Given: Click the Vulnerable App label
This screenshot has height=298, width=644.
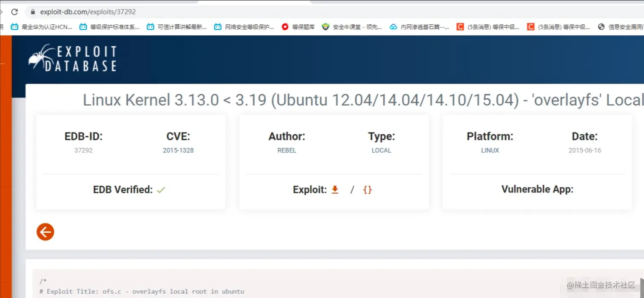Looking at the screenshot, I should 537,189.
